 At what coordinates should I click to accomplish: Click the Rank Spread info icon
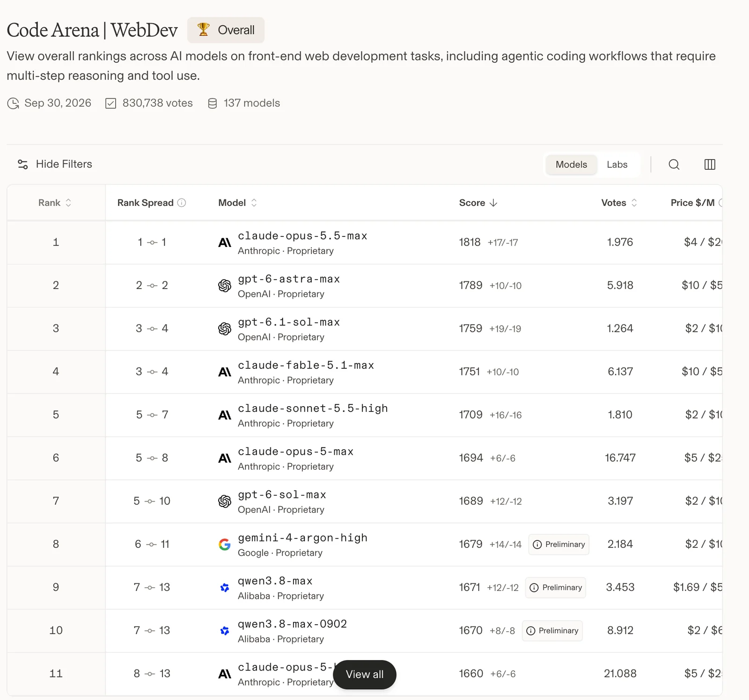coord(182,203)
